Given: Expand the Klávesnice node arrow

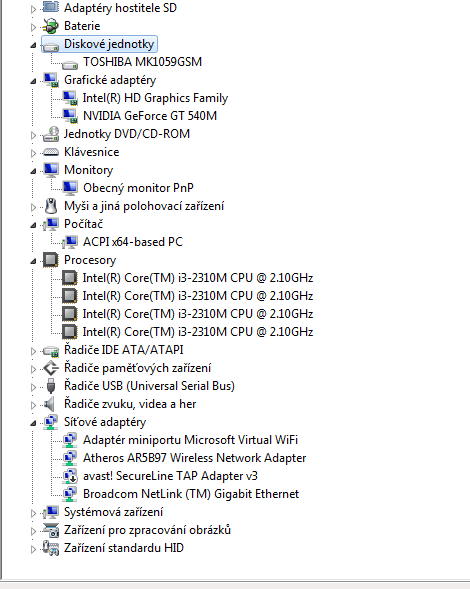Looking at the screenshot, I should click(33, 153).
